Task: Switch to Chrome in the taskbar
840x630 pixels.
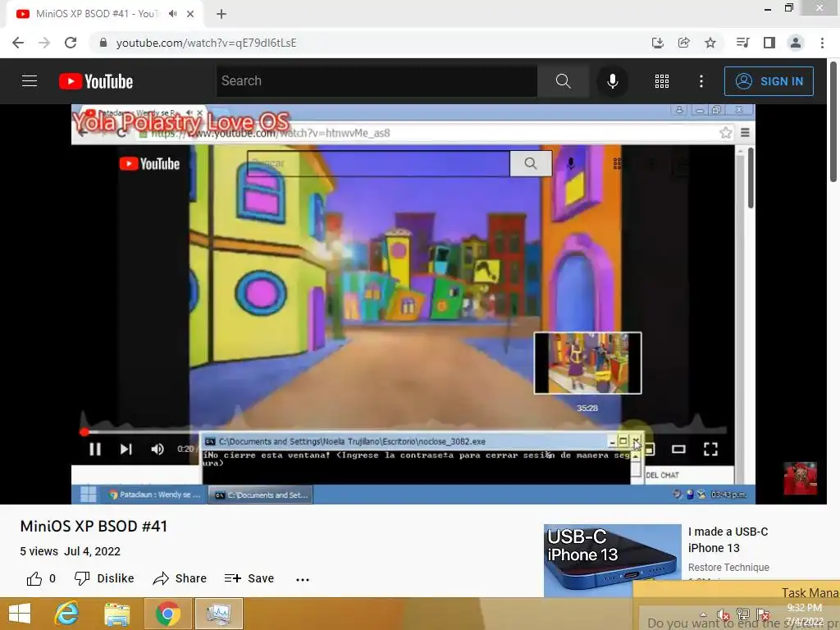Action: coord(167,614)
